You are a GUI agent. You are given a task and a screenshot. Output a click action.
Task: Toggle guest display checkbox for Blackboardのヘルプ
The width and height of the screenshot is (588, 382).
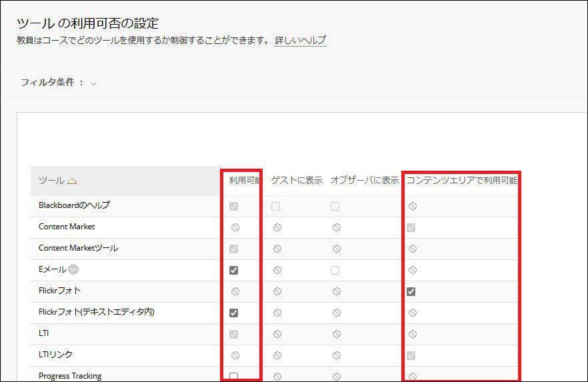275,206
